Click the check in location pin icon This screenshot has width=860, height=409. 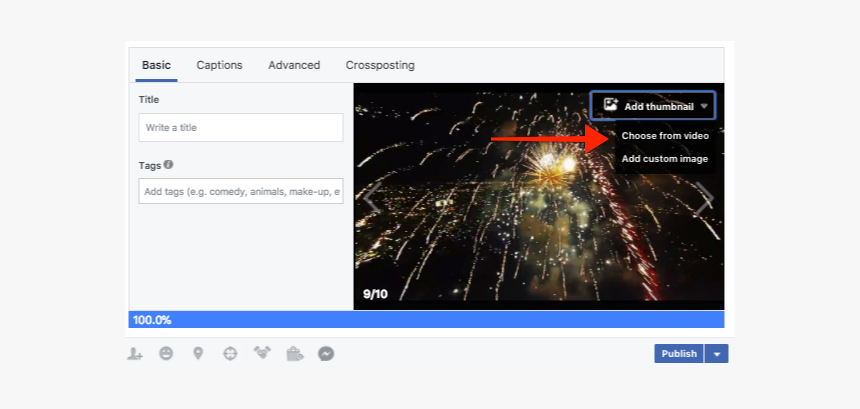point(198,354)
